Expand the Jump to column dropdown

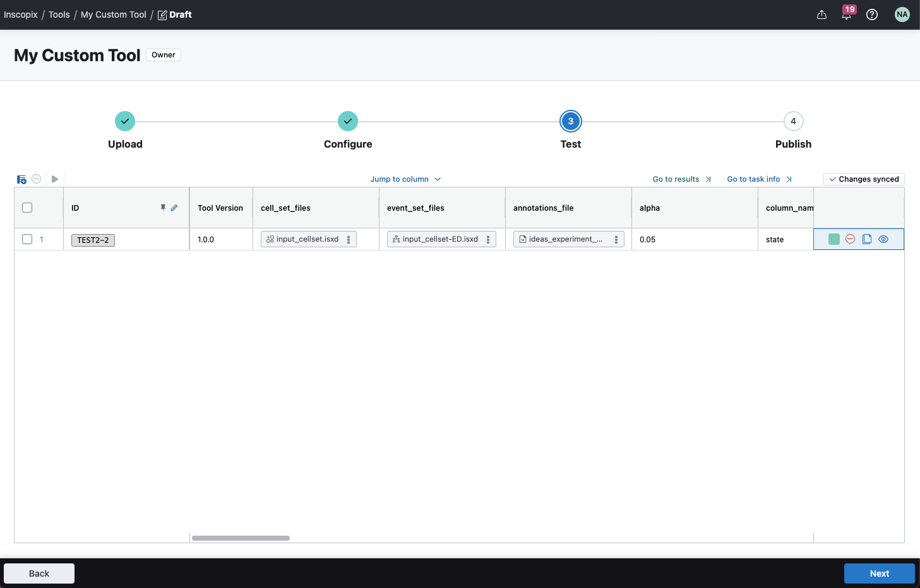[405, 179]
